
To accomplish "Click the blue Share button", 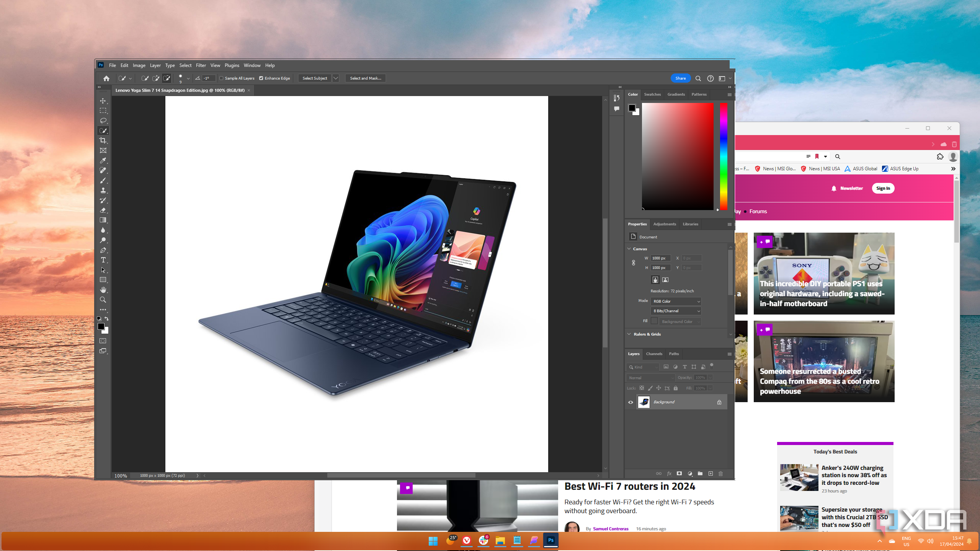I will tap(681, 78).
